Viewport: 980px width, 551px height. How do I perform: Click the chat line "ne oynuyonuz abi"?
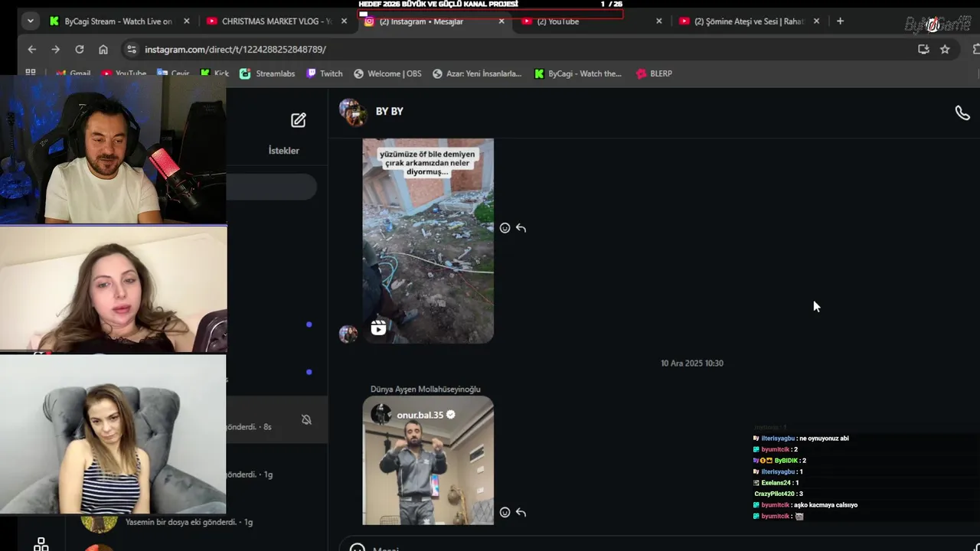point(824,439)
